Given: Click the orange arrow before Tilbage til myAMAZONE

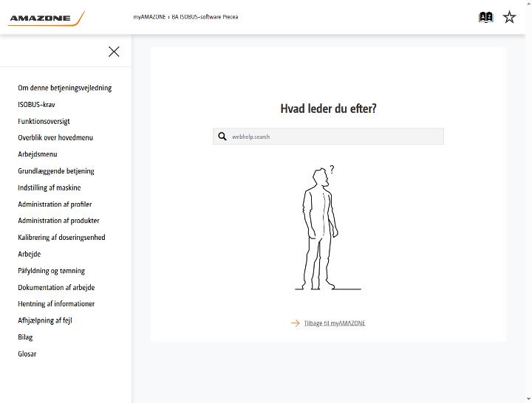Looking at the screenshot, I should click(x=295, y=323).
